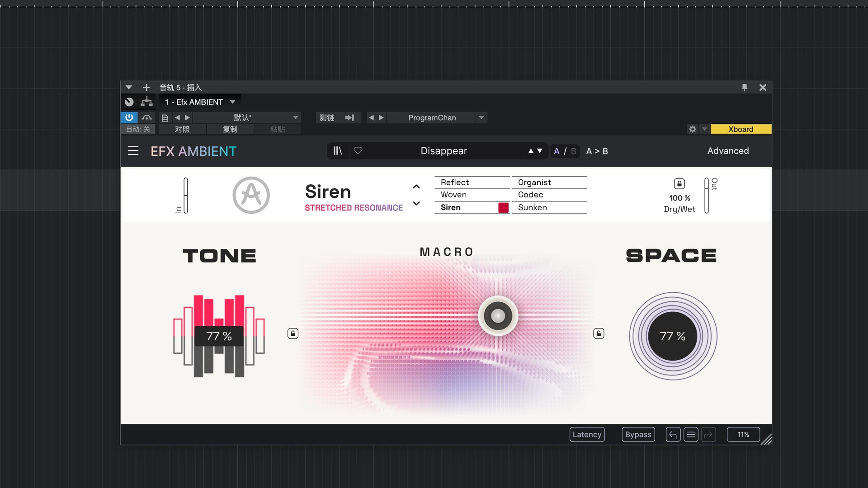The image size is (868, 488).
Task: Open the EFX AMBIENT hamburger menu
Action: [133, 151]
